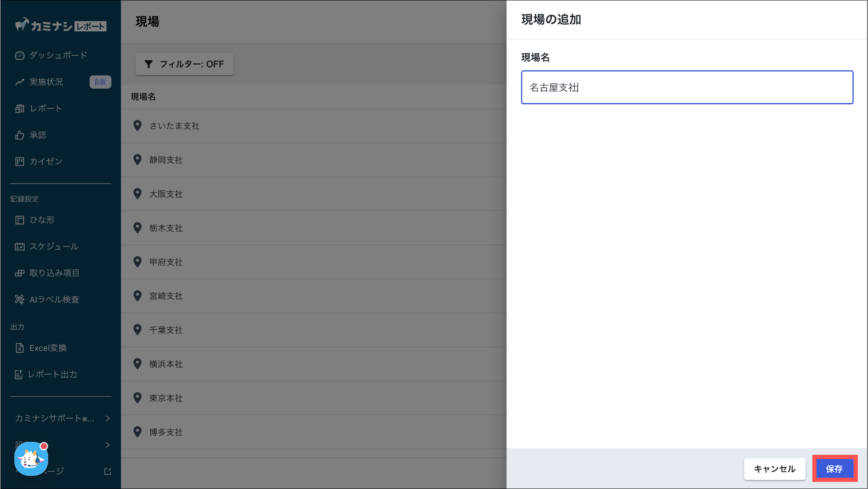Click the スケジュール calendar icon
The height and width of the screenshot is (489, 868).
pos(19,246)
